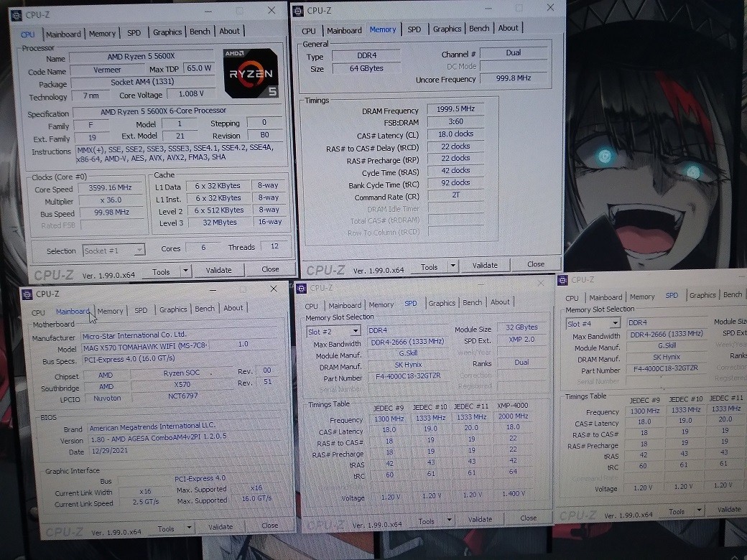Open the SPD tab in the CPU window
This screenshot has height=560, width=747.
point(134,33)
